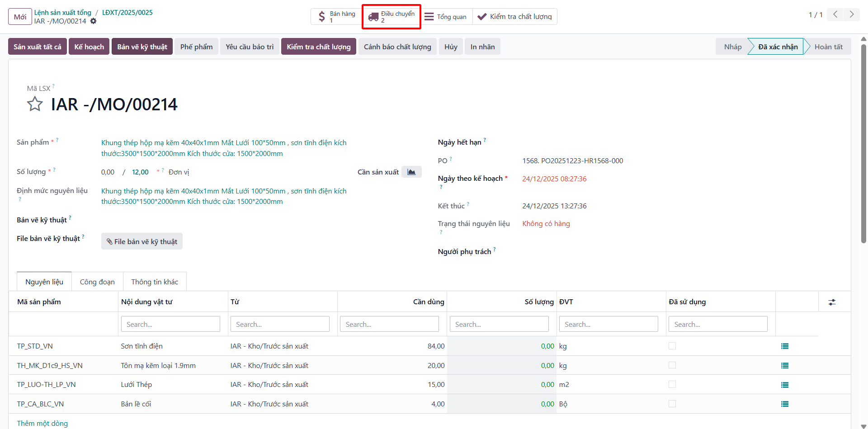Click the Cần dùng search field

tap(389, 324)
